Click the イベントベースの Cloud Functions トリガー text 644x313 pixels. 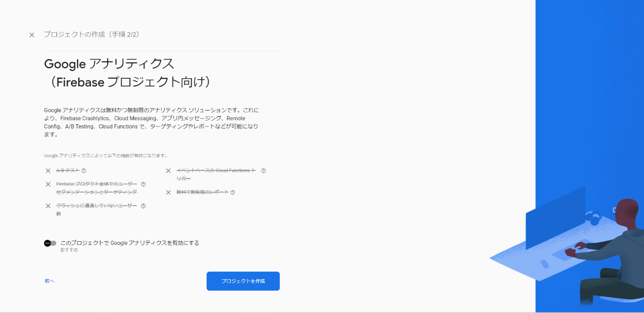point(216,174)
